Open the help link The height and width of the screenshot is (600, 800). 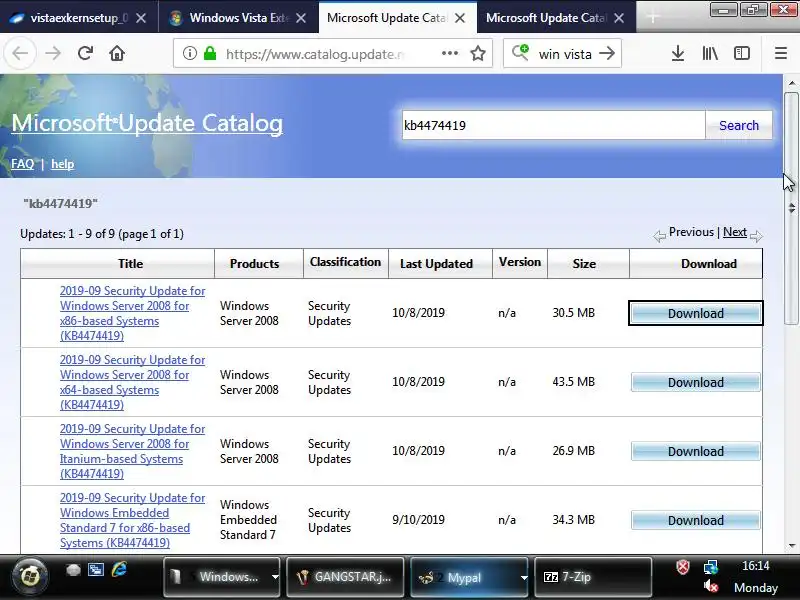click(62, 164)
